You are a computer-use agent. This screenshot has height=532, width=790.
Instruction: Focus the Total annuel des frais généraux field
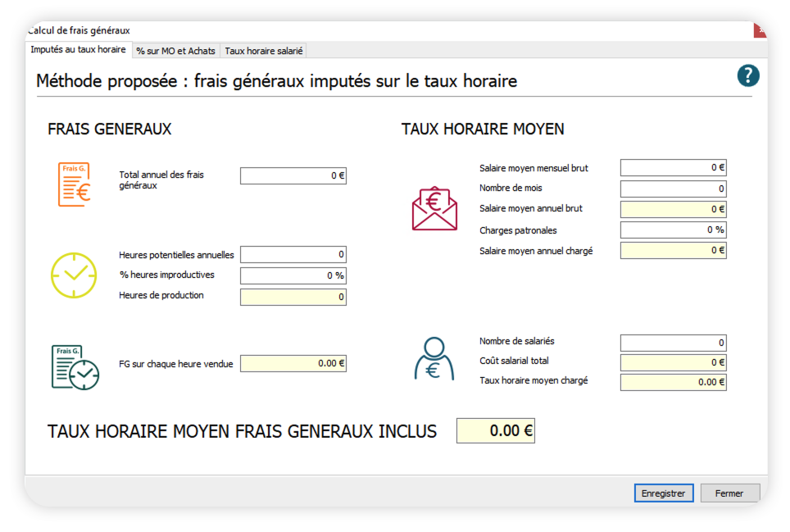pyautogui.click(x=293, y=175)
